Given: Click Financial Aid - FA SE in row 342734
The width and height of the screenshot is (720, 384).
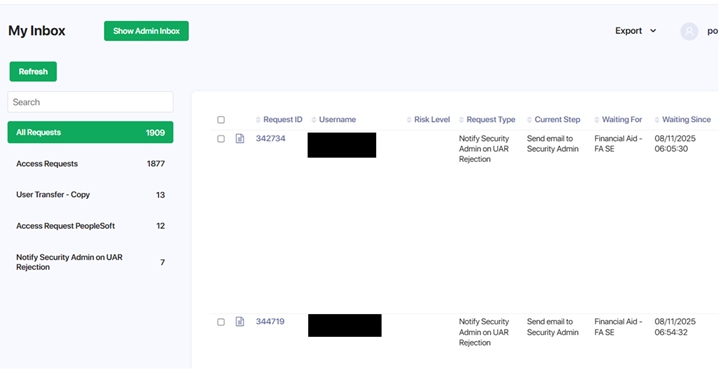Looking at the screenshot, I should (618, 144).
